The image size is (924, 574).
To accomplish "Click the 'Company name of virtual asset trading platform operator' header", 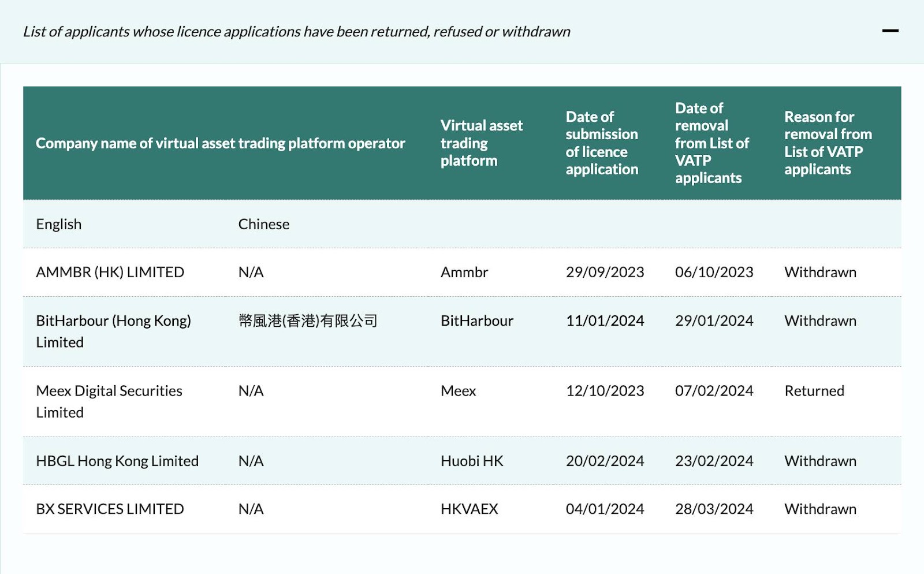I will (220, 143).
